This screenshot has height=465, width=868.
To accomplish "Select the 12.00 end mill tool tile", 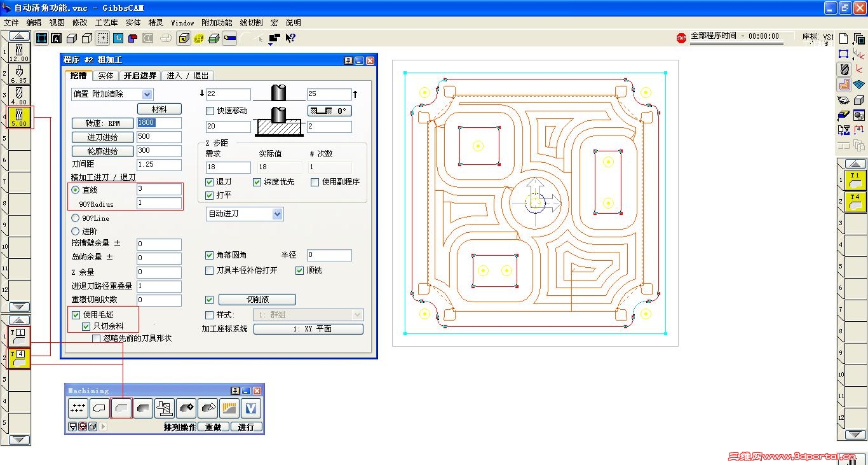I will (x=19, y=52).
